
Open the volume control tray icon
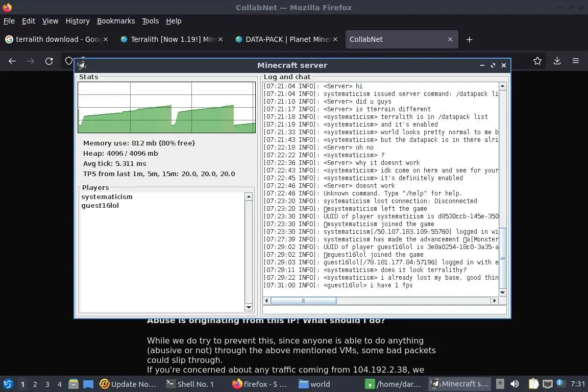pyautogui.click(x=514, y=384)
